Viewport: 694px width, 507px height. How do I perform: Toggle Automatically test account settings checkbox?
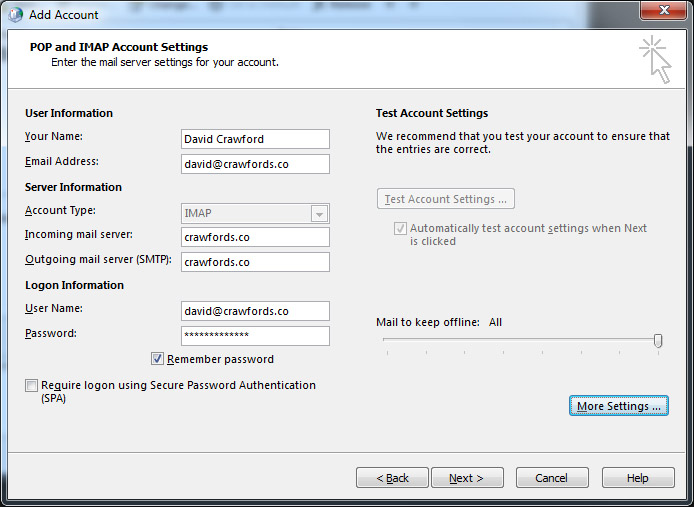point(400,228)
